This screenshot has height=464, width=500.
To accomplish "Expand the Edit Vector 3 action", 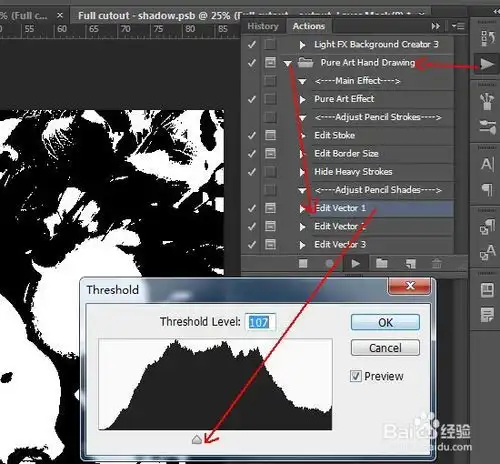I will 302,245.
